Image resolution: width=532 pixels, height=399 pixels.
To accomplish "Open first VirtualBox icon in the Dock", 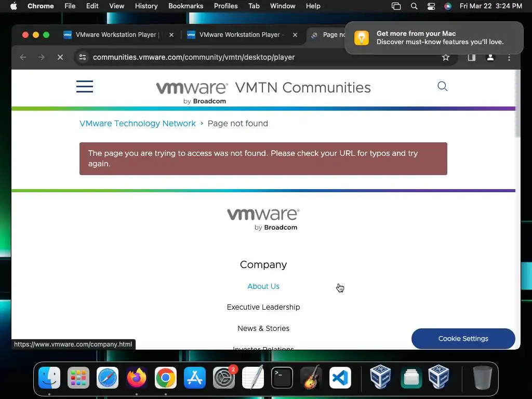I will 380,377.
